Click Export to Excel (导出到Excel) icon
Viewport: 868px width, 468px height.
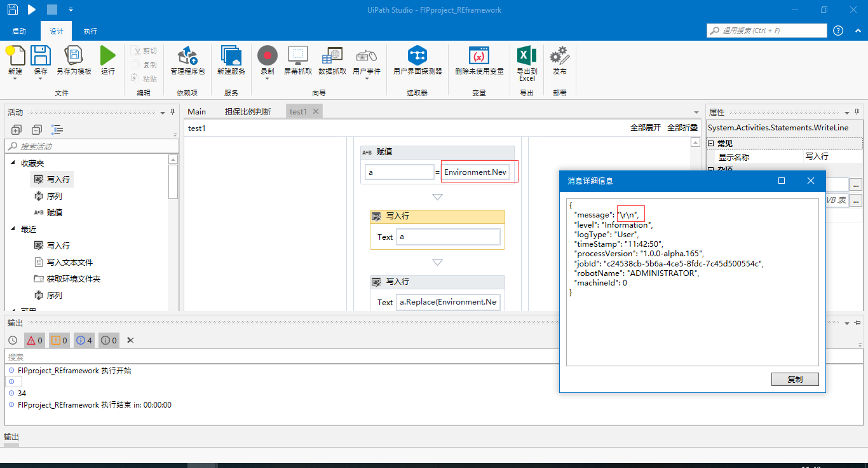527,55
